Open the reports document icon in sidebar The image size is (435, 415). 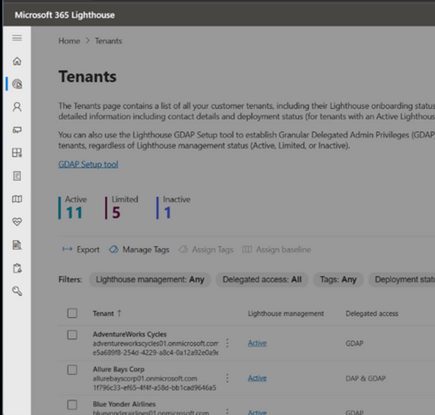tap(17, 245)
